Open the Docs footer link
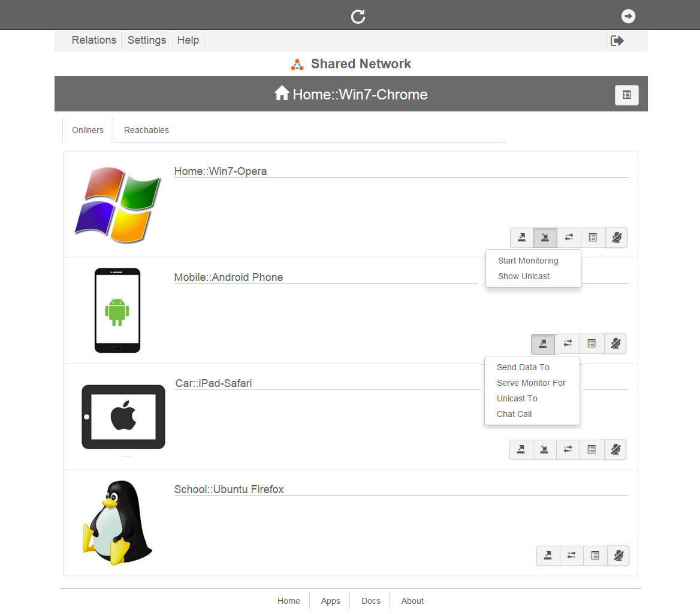 coord(370,601)
